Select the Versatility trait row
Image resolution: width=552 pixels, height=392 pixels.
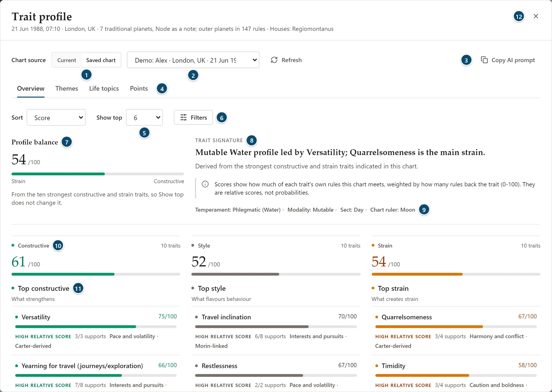pos(96,331)
